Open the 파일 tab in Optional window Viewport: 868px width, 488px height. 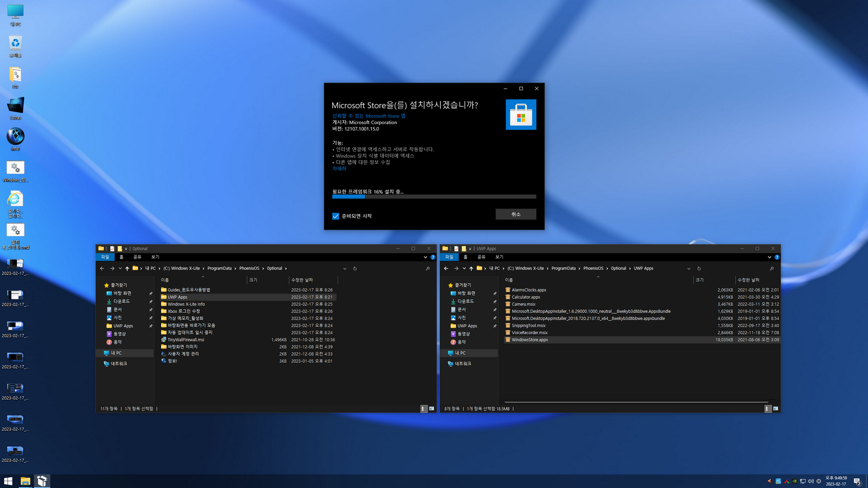click(105, 257)
